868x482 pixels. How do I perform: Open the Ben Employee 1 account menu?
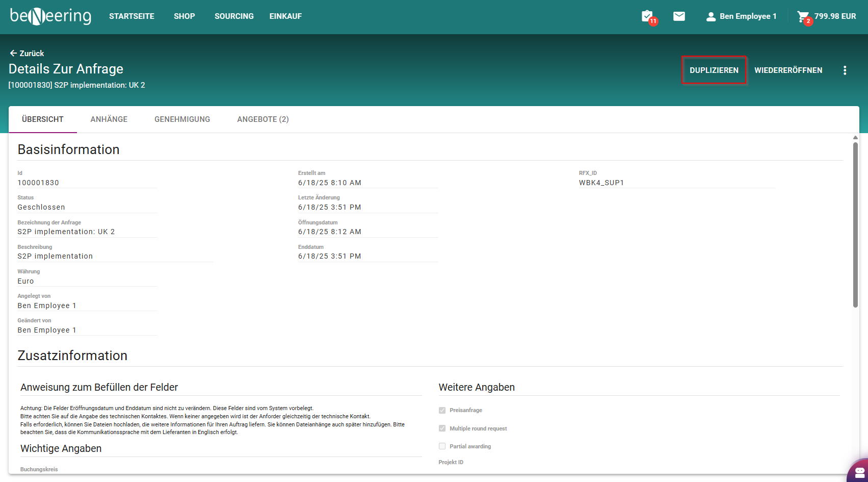coord(748,16)
